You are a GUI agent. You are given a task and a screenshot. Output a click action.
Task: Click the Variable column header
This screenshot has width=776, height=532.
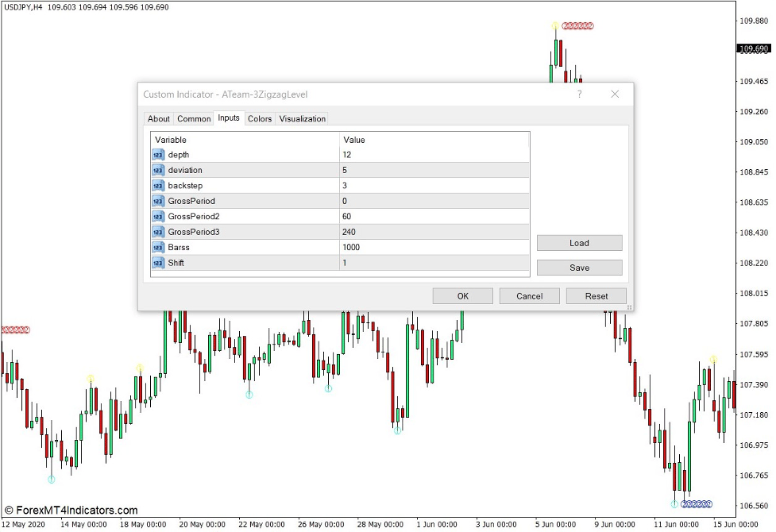245,140
